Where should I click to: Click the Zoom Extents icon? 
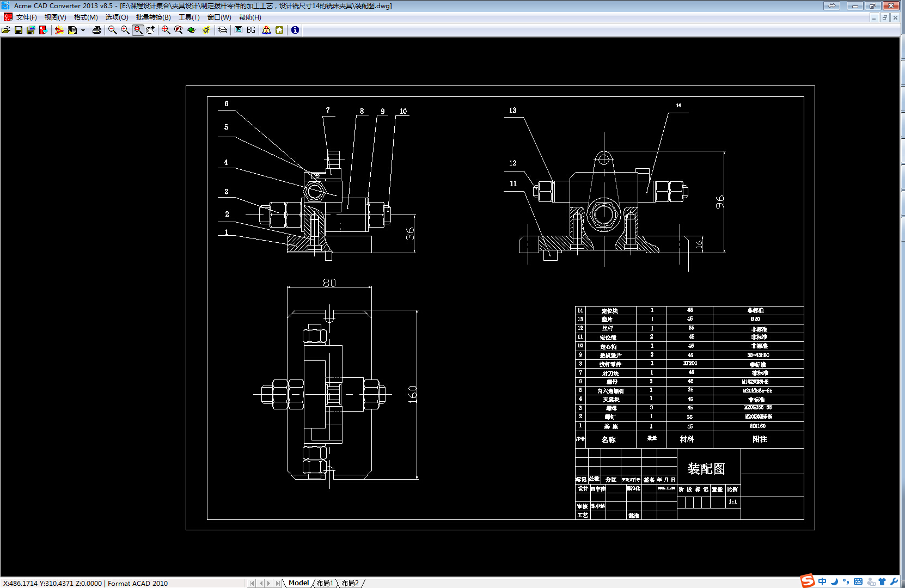[166, 30]
